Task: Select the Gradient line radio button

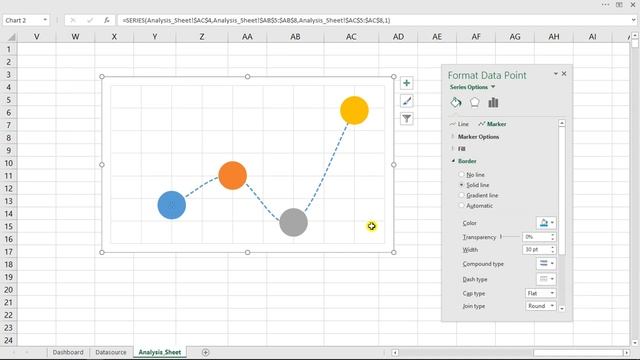Action: tap(461, 196)
